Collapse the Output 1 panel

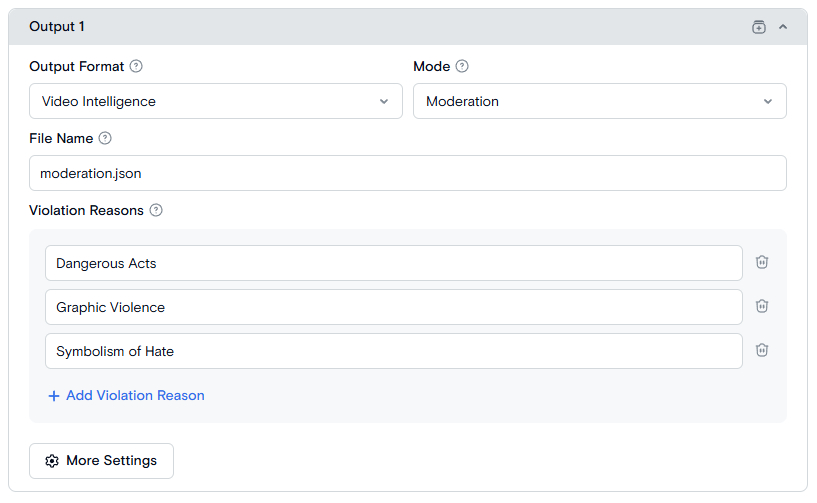tap(783, 27)
